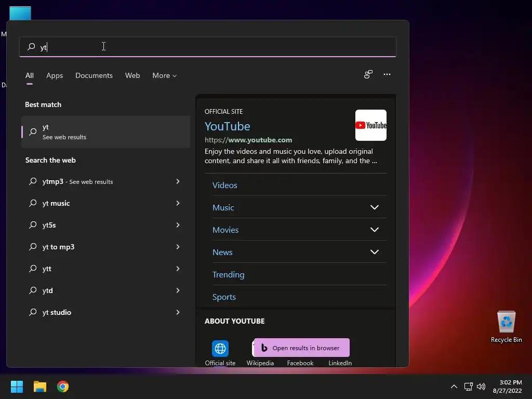This screenshot has width=532, height=399.
Task: Open the search options people icon
Action: pyautogui.click(x=368, y=74)
